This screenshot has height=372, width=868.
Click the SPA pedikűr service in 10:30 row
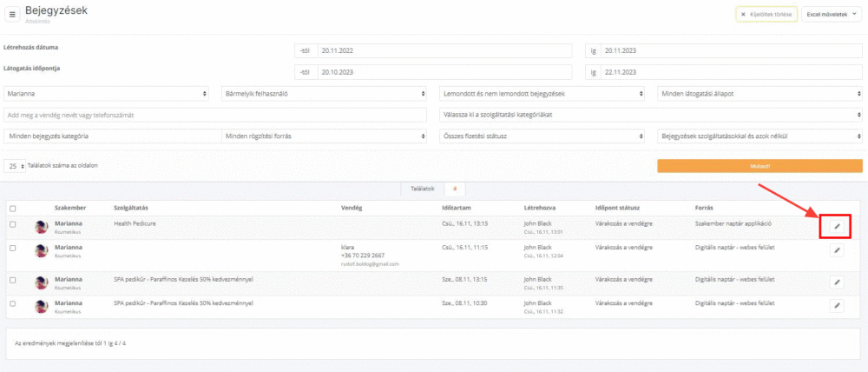(183, 303)
